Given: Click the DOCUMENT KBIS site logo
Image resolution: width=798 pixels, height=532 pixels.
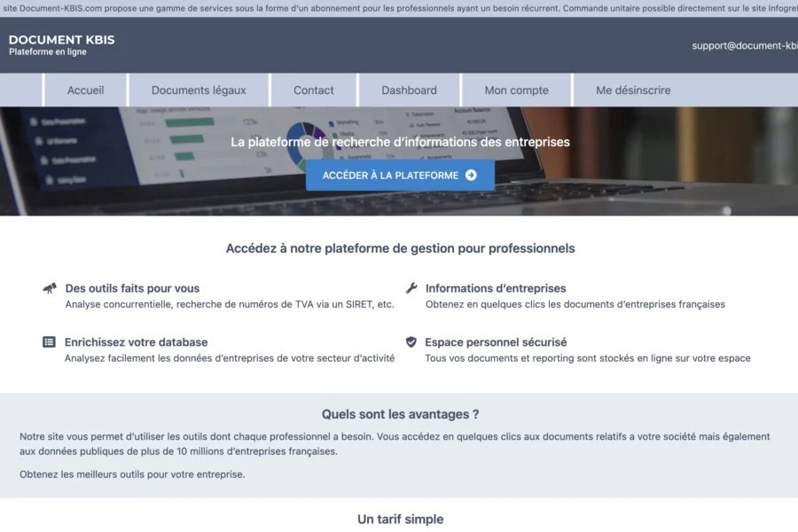Looking at the screenshot, I should [61, 40].
